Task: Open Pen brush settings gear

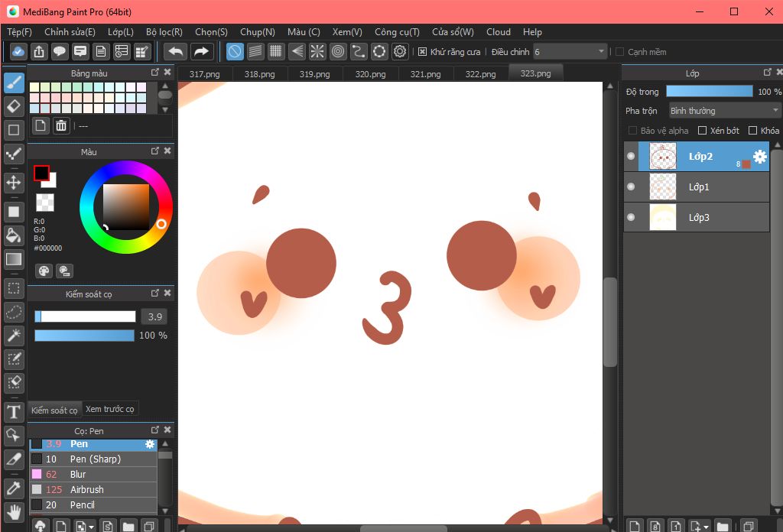Action: (x=150, y=443)
